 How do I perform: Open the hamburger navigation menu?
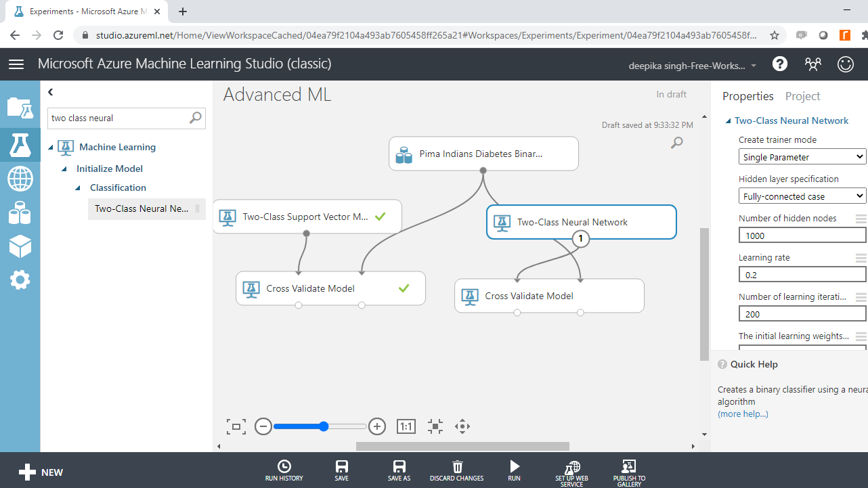(x=16, y=64)
